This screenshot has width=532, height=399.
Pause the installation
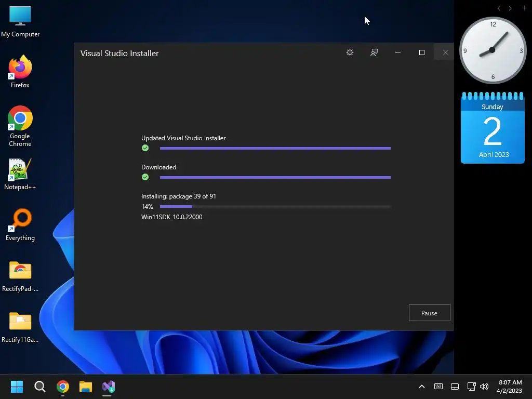(429, 313)
